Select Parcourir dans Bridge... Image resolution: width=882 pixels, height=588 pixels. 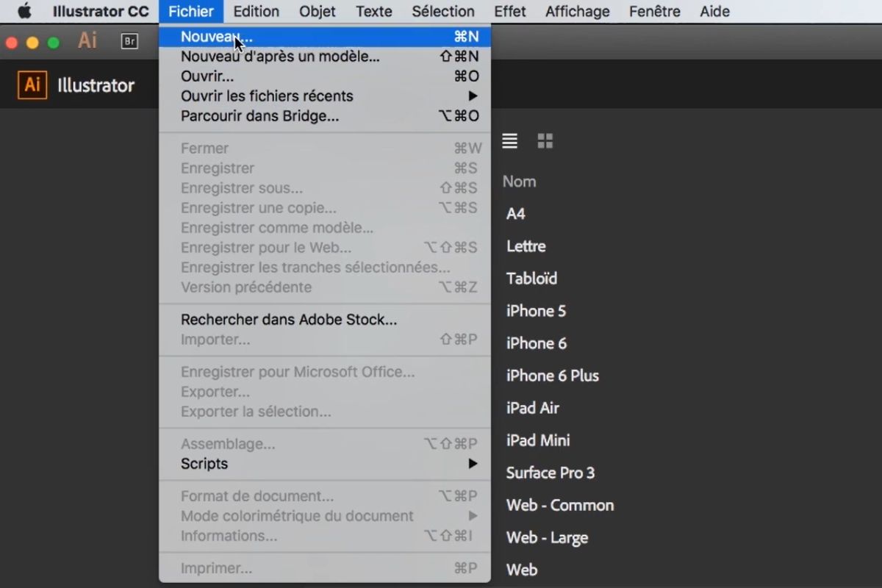coord(325,115)
